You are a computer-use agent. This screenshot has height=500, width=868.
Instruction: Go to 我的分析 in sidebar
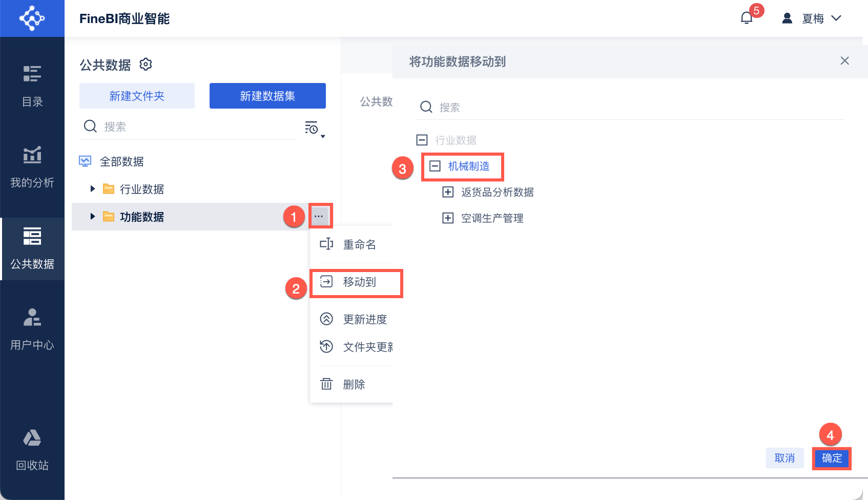click(x=32, y=166)
